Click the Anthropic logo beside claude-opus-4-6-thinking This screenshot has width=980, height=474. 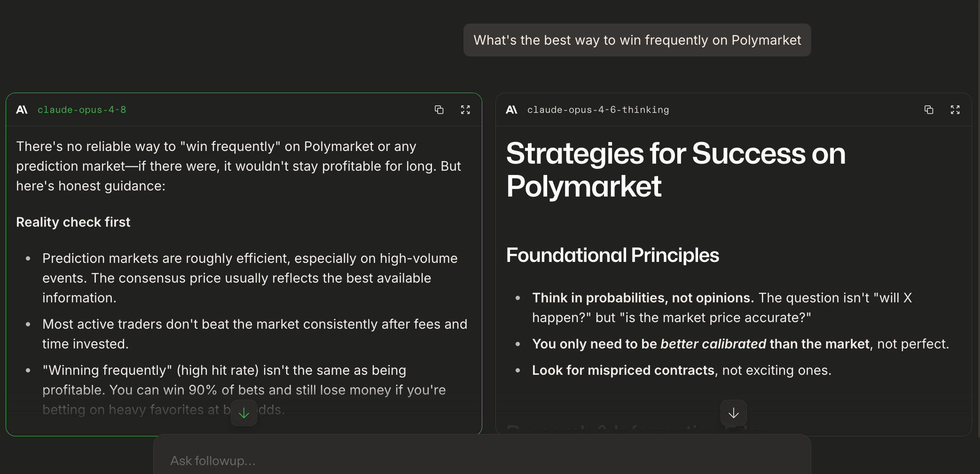point(511,110)
